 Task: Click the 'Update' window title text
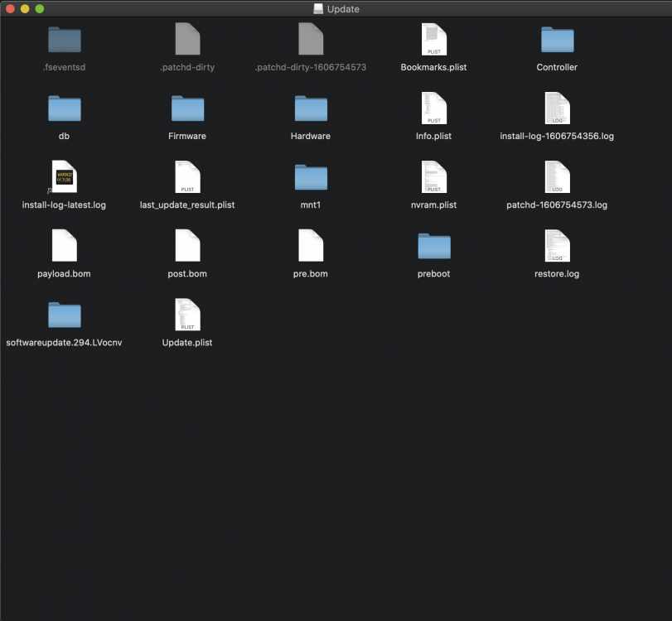pyautogui.click(x=343, y=9)
